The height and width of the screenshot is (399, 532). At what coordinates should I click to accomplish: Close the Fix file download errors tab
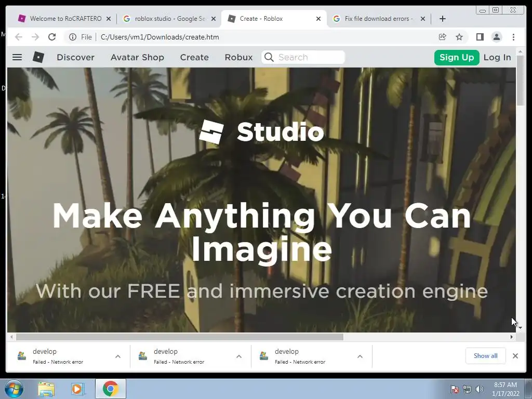[423, 19]
